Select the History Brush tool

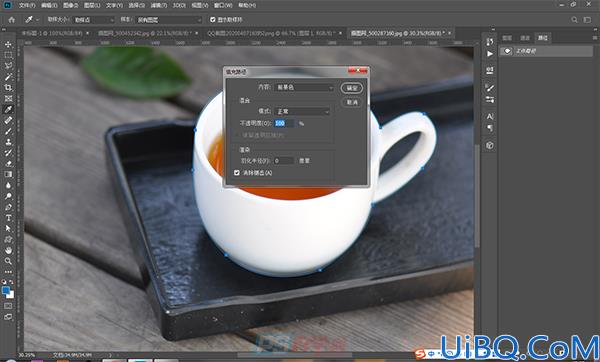(x=8, y=153)
